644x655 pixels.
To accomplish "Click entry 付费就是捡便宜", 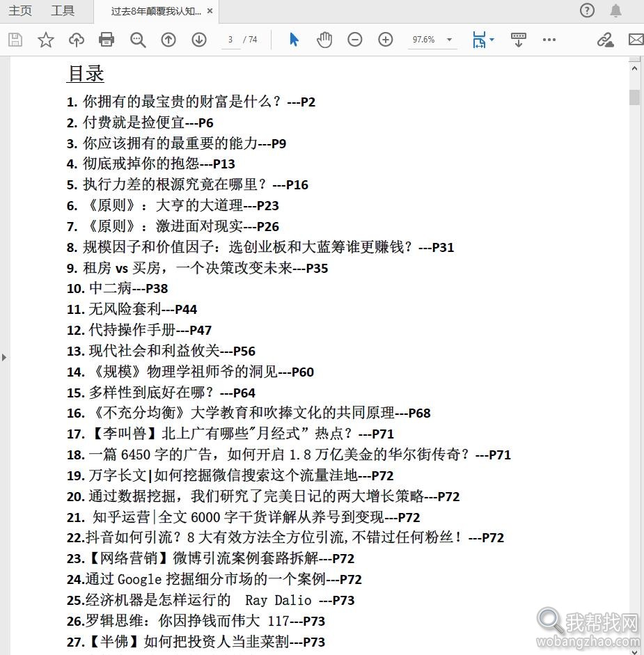I will 140,123.
